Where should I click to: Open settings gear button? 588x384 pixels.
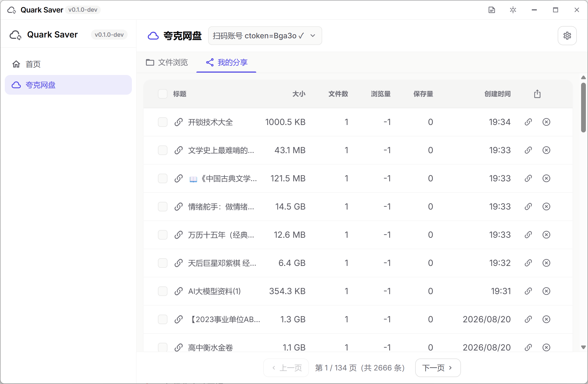(567, 36)
